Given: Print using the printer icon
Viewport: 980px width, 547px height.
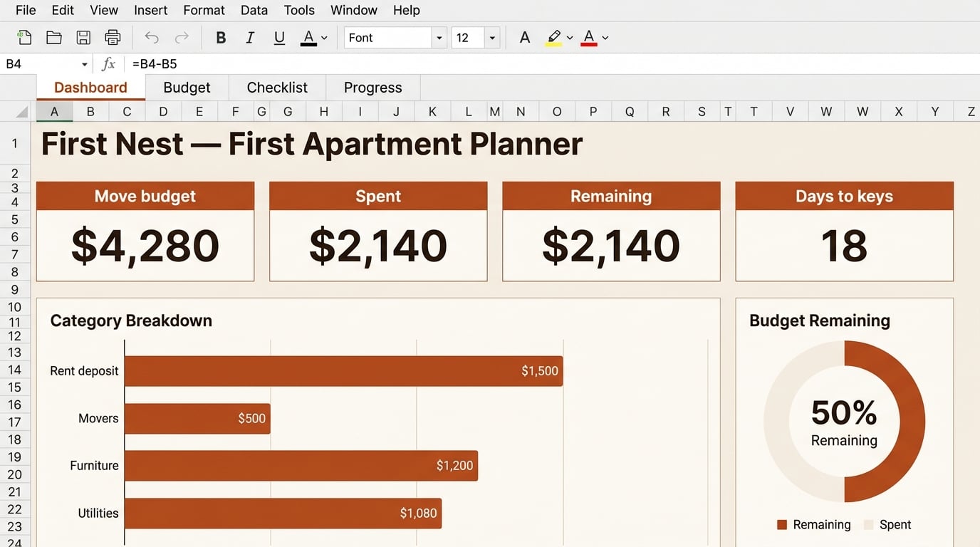Looking at the screenshot, I should pyautogui.click(x=113, y=38).
